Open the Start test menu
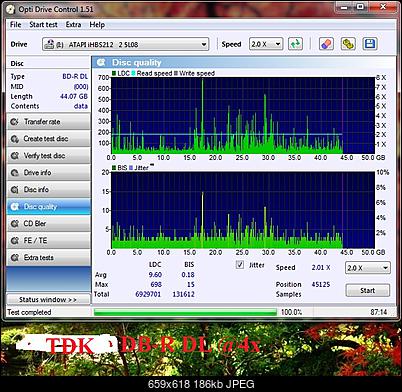Viewport: 402px width, 392px height. pos(43,25)
